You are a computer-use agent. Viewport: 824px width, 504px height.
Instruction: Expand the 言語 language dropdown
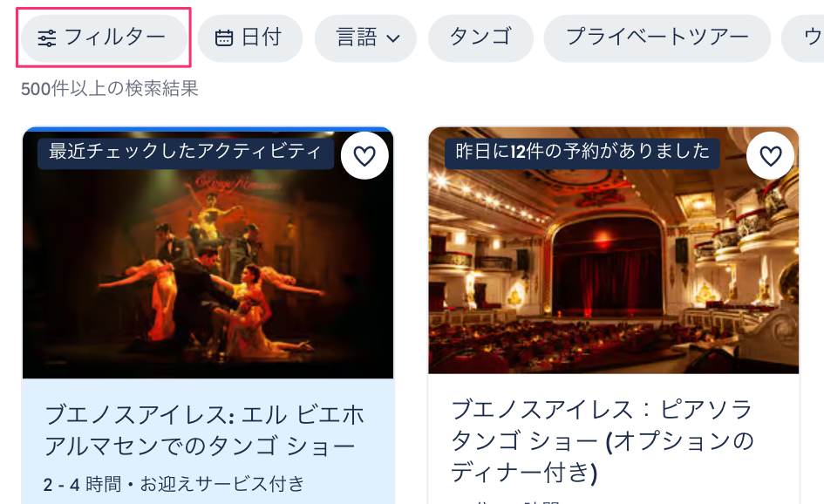pos(365,37)
